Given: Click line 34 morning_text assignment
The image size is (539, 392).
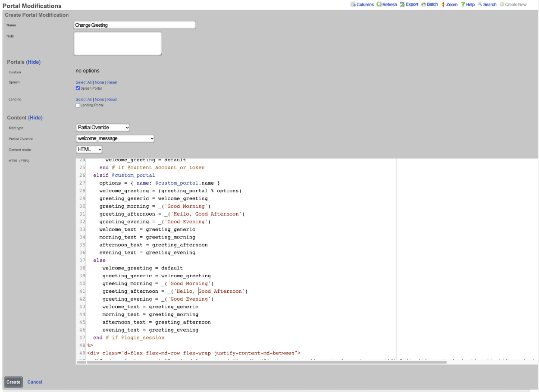Looking at the screenshot, I should [x=147, y=237].
